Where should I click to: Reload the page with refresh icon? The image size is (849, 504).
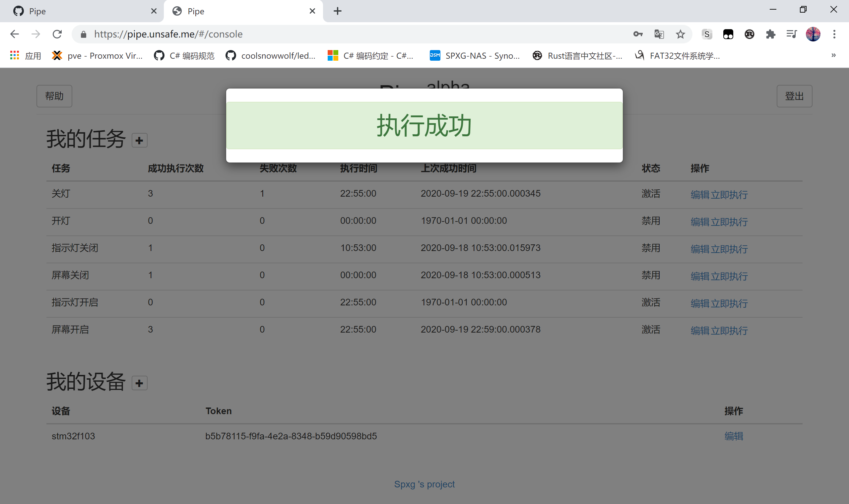pyautogui.click(x=57, y=34)
